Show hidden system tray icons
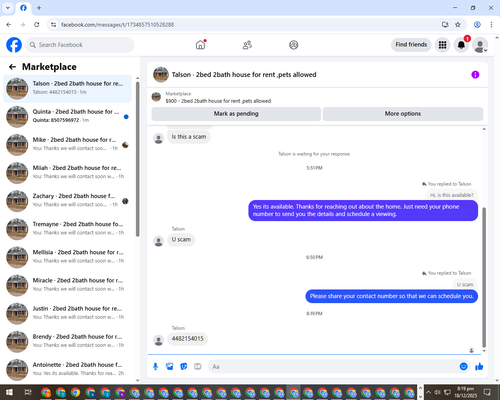 tap(428, 392)
